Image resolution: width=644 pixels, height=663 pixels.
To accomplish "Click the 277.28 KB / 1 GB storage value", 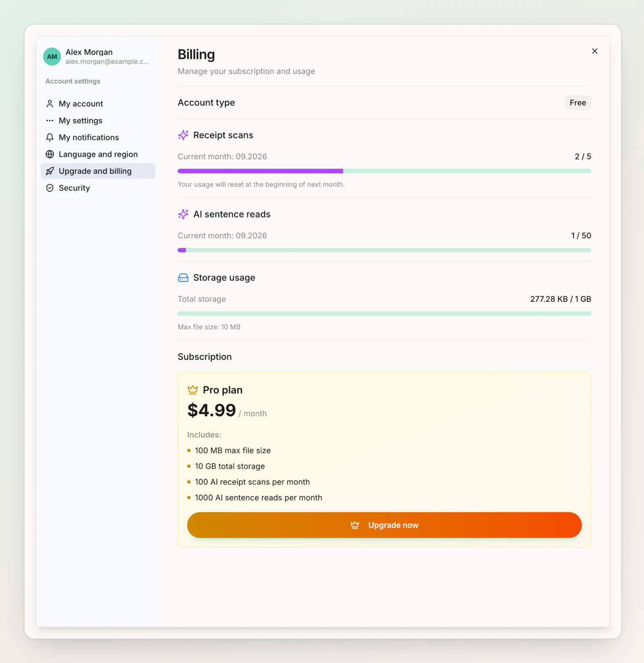I will pos(561,299).
